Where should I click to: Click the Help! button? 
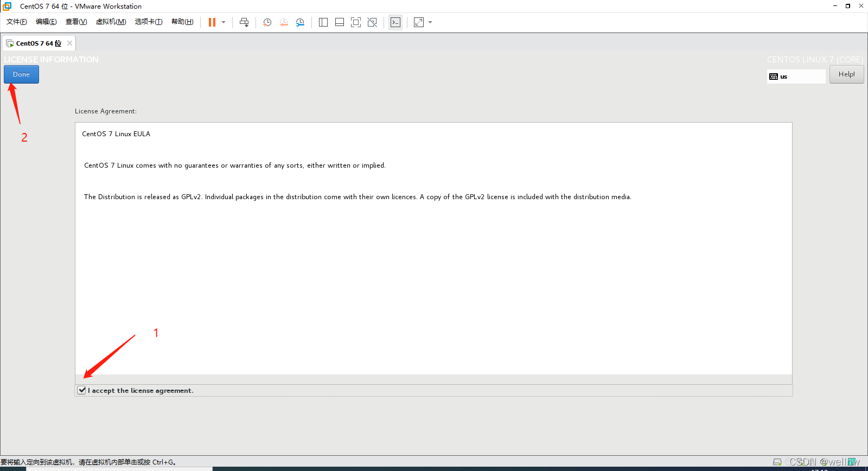pos(846,74)
